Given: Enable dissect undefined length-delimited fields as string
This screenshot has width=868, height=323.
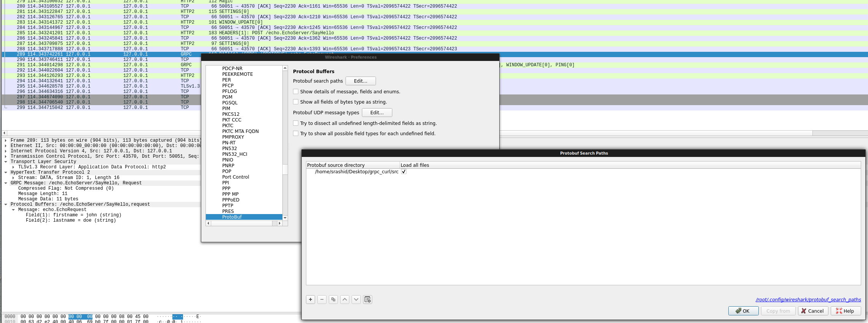Looking at the screenshot, I should pos(296,123).
